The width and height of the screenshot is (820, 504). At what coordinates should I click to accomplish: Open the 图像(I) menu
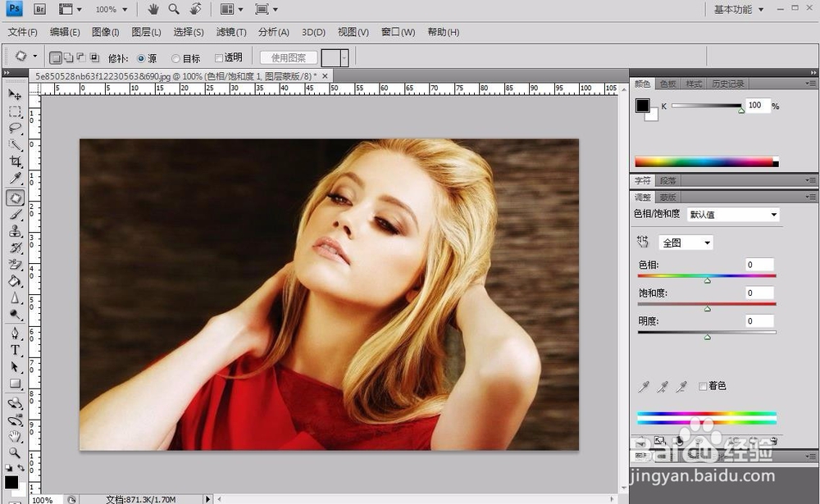click(x=106, y=33)
